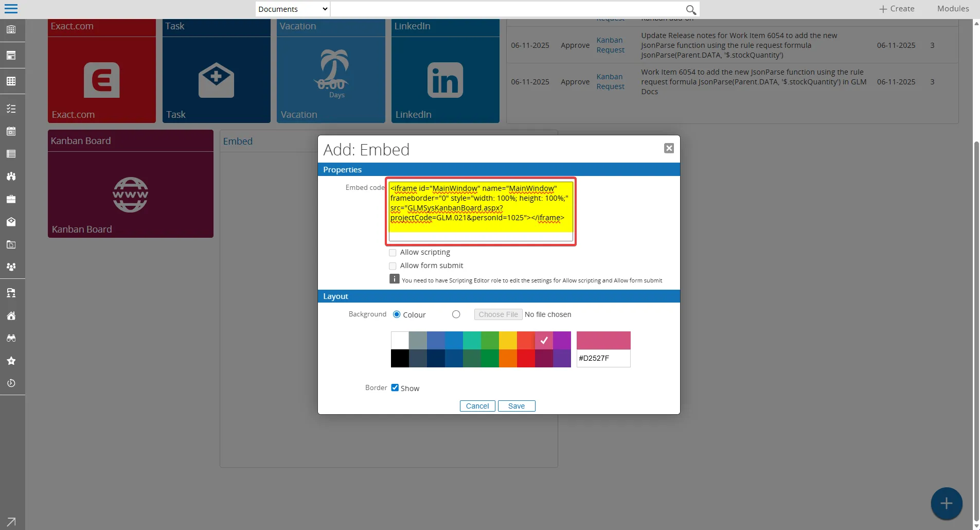Open the Task envelope tile icon
980x530 pixels.
pyautogui.click(x=216, y=80)
